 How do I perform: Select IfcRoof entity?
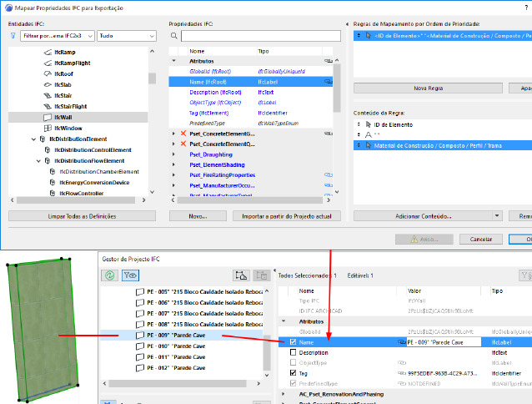(x=63, y=74)
